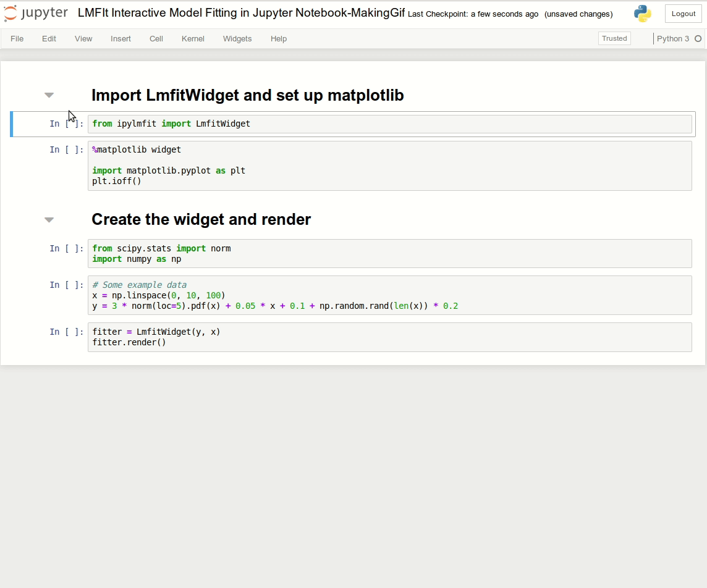Image resolution: width=707 pixels, height=588 pixels.
Task: Focus the ipylmfit import code cell
Action: tap(389, 124)
